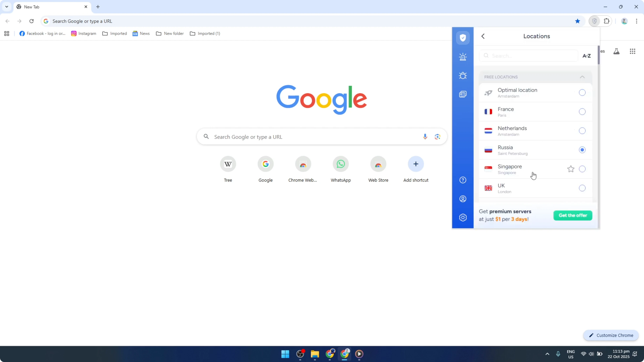Click the bookmark star in the address bar

(x=577, y=21)
